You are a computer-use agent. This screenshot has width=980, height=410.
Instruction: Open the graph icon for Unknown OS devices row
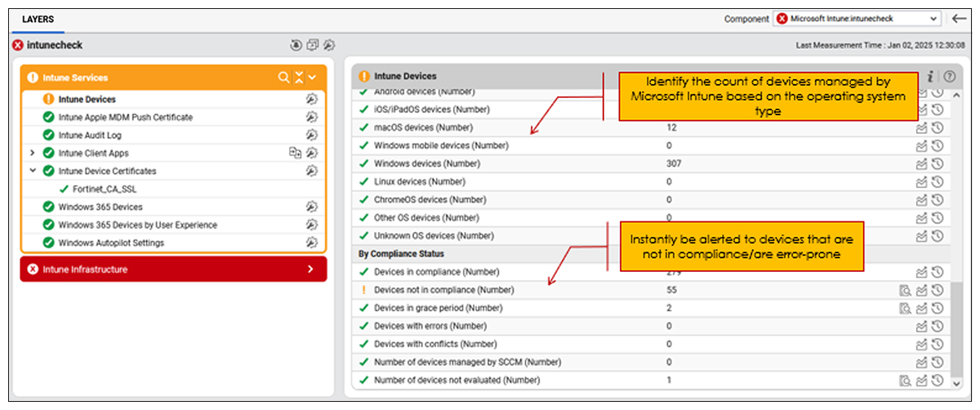coord(922,235)
